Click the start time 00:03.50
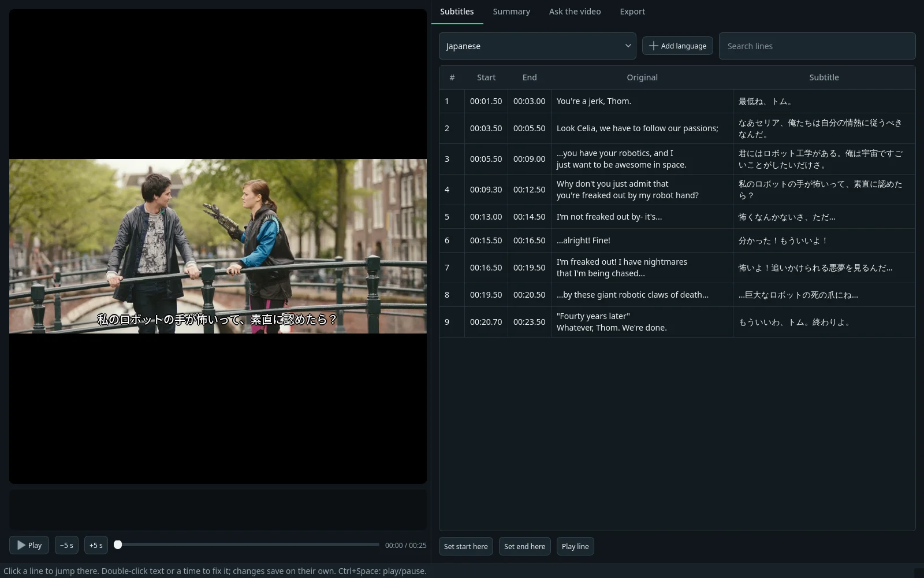This screenshot has width=924, height=578. [x=486, y=128]
